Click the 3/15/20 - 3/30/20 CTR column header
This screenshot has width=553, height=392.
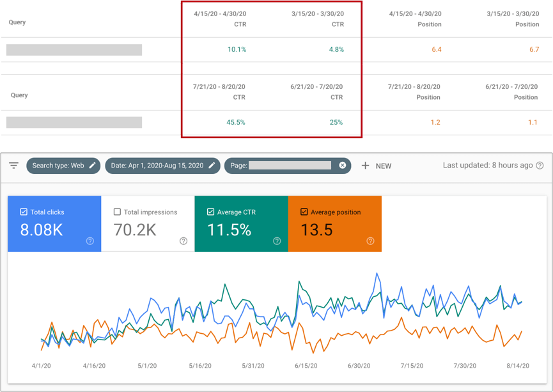click(318, 19)
